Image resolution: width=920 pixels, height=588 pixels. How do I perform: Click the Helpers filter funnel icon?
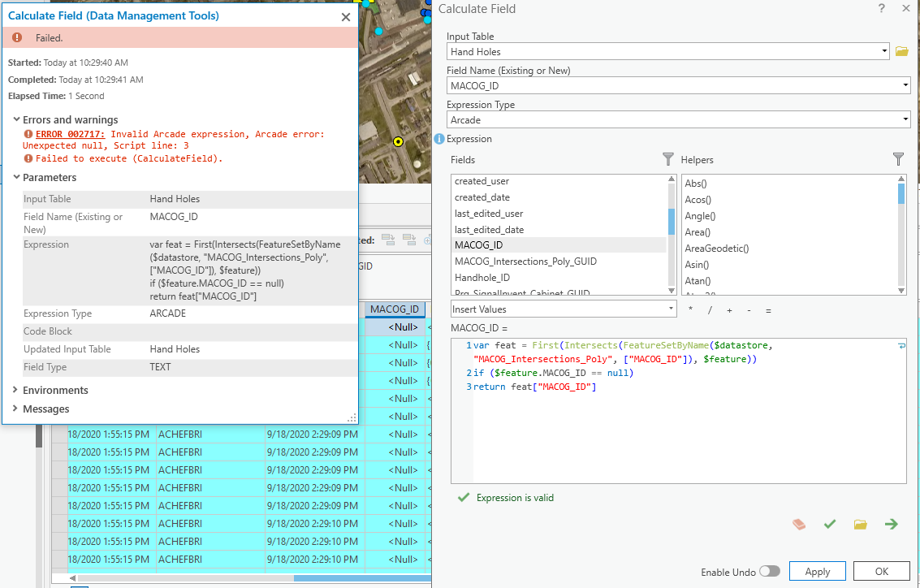898,159
